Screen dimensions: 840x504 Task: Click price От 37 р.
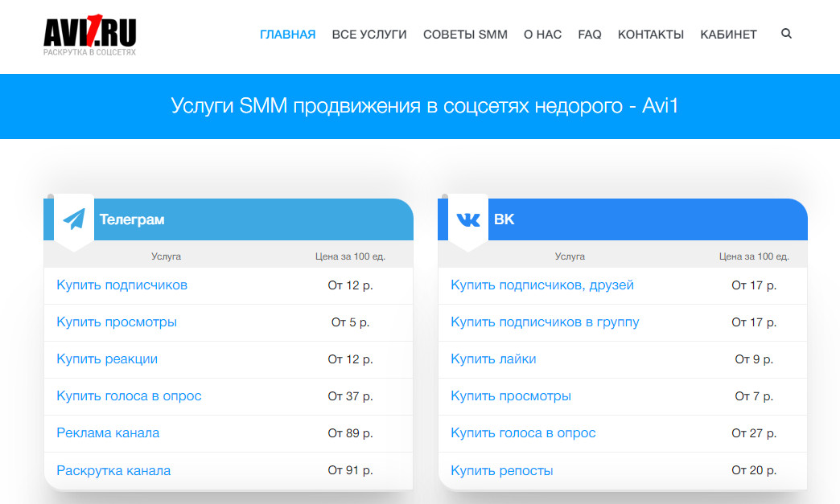pyautogui.click(x=350, y=396)
